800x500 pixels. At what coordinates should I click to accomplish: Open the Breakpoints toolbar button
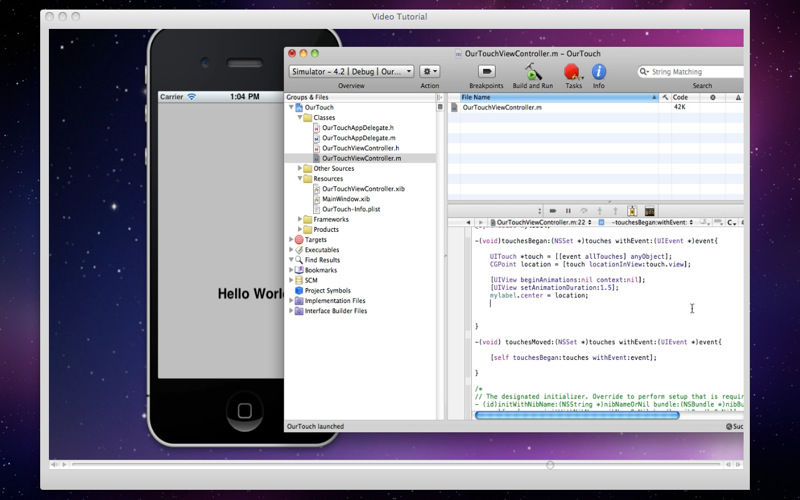pos(486,72)
